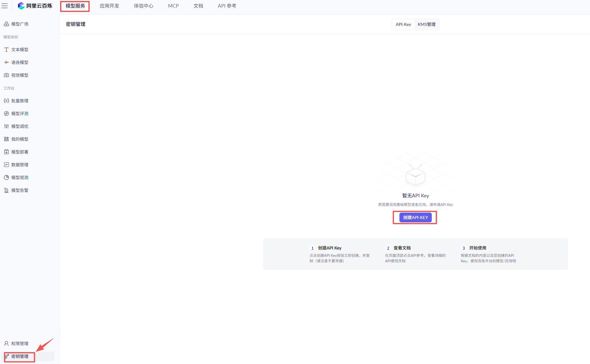Screen dimensions: 590x364
Task: Open 模型告警 alert icon item
Action: coord(6,190)
